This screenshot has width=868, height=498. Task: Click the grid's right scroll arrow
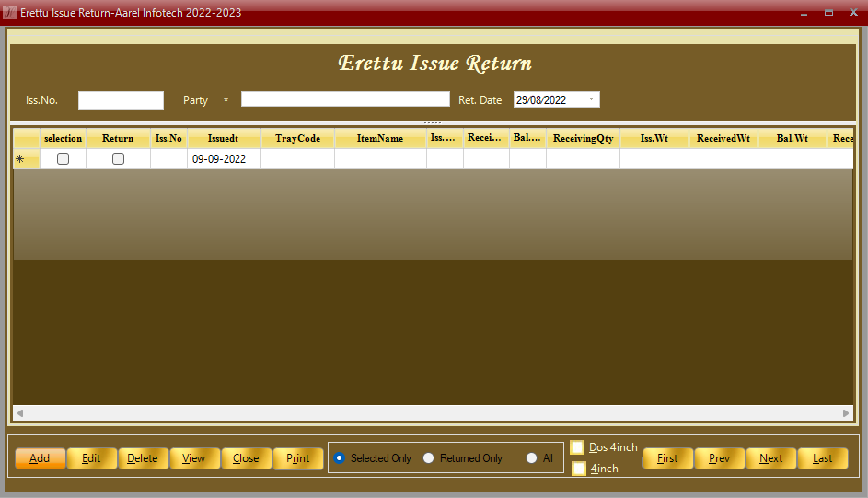point(848,413)
